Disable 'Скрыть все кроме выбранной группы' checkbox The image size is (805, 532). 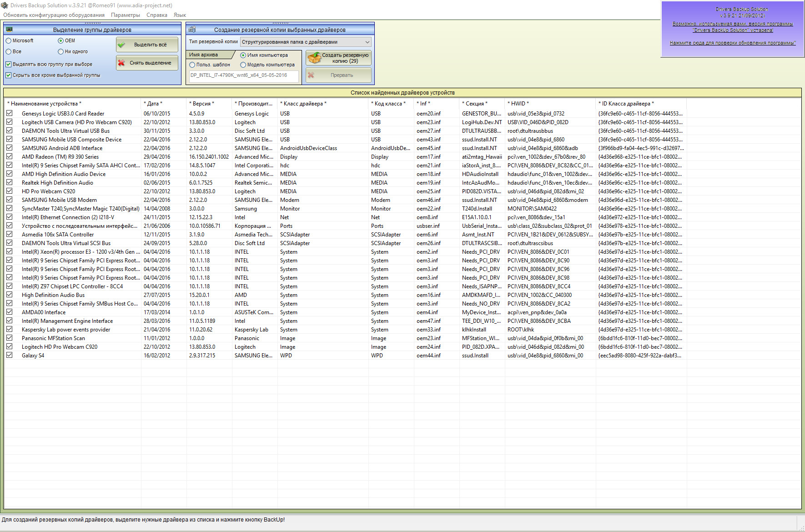9,75
